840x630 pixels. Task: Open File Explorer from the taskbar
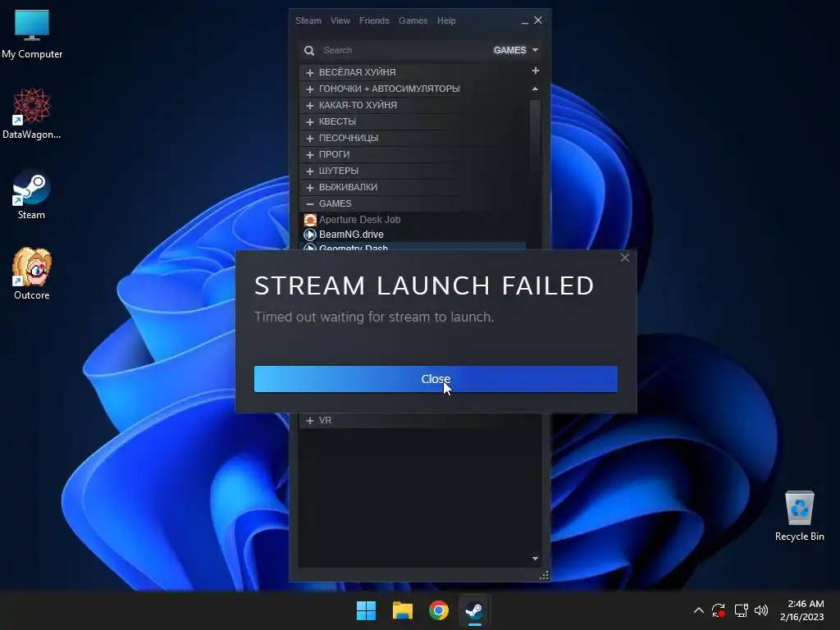point(402,610)
